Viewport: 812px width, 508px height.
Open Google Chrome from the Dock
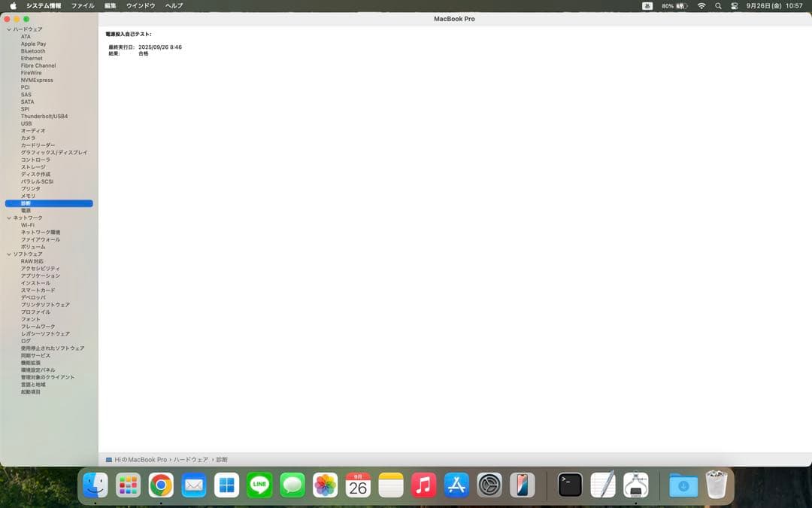[161, 485]
